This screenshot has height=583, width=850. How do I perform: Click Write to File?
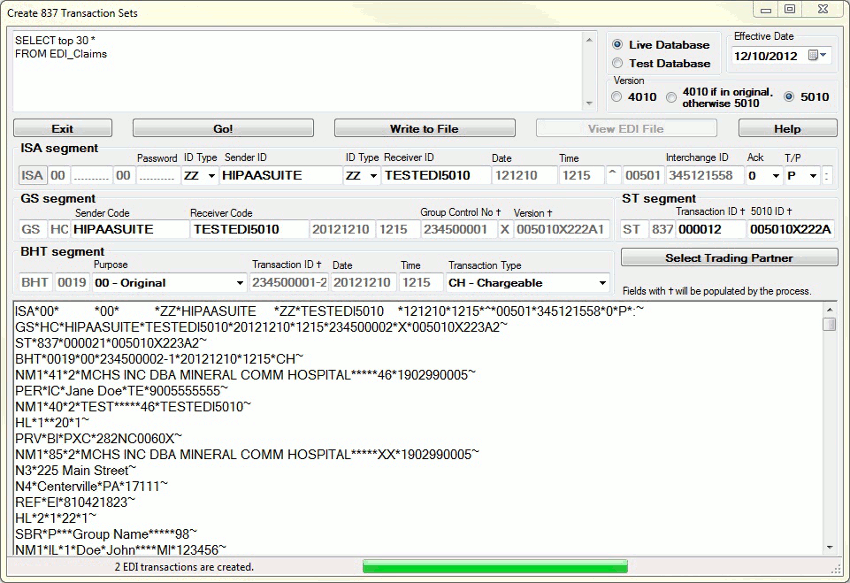click(424, 128)
